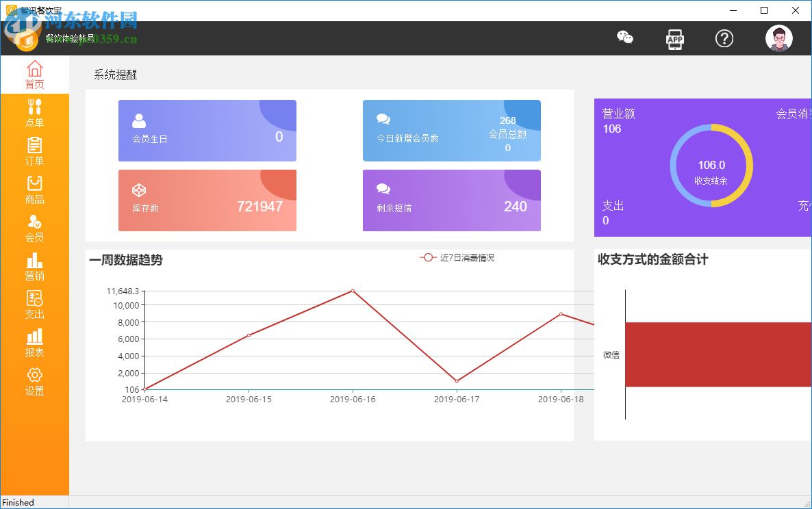Image resolution: width=812 pixels, height=509 pixels.
Task: Click the box icon on 库存数 card
Action: tap(139, 190)
